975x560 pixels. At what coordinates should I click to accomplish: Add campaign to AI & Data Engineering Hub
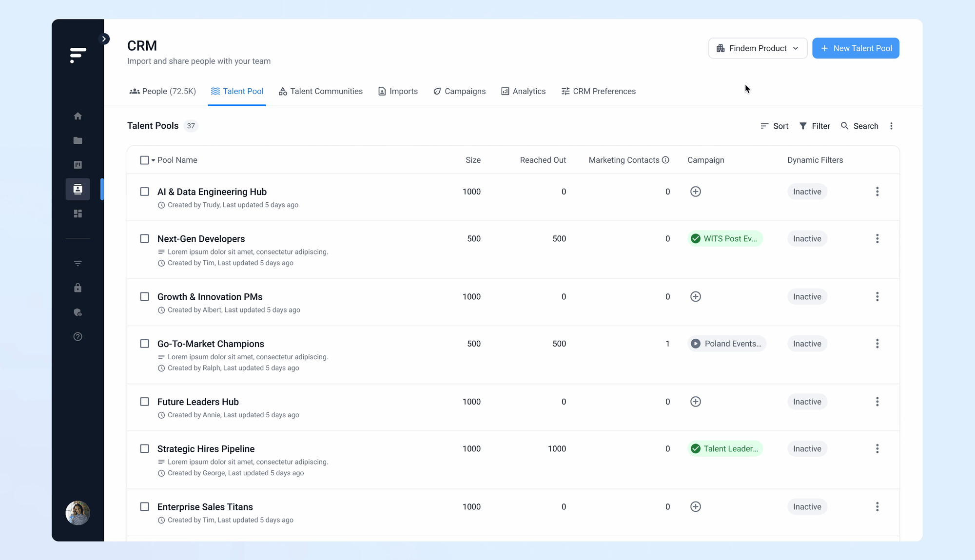pyautogui.click(x=696, y=192)
